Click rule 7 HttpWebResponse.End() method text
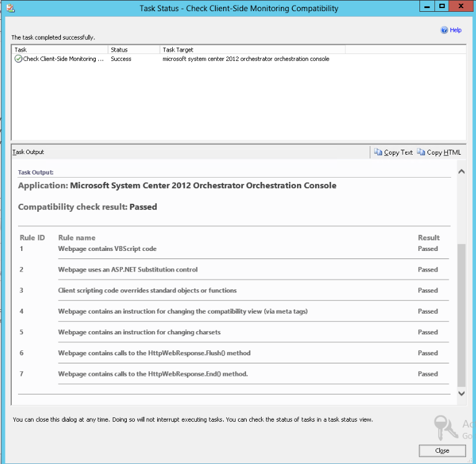 (153, 374)
